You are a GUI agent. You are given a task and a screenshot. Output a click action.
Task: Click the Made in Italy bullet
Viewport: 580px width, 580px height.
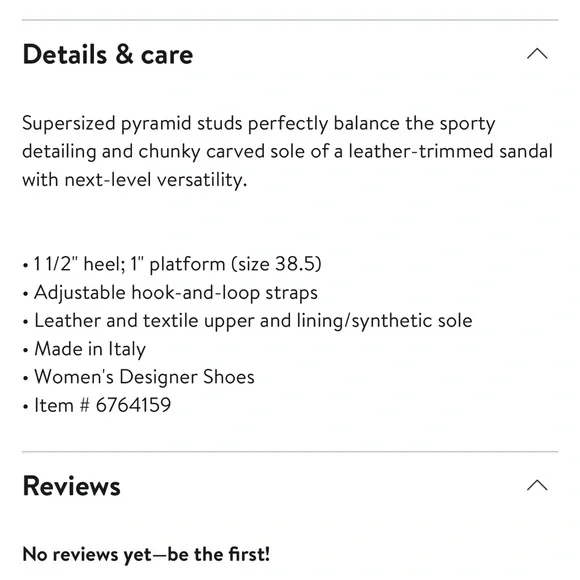pyautogui.click(x=84, y=349)
